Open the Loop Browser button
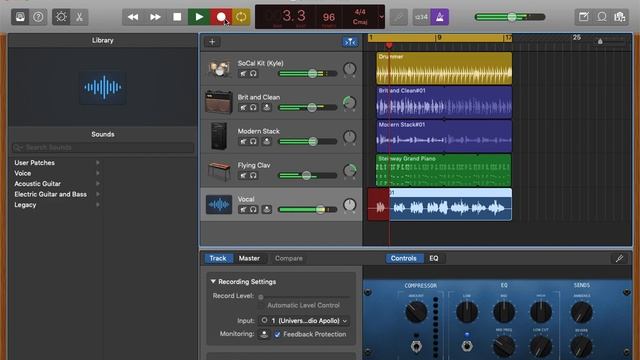This screenshot has height=360, width=640. (602, 17)
